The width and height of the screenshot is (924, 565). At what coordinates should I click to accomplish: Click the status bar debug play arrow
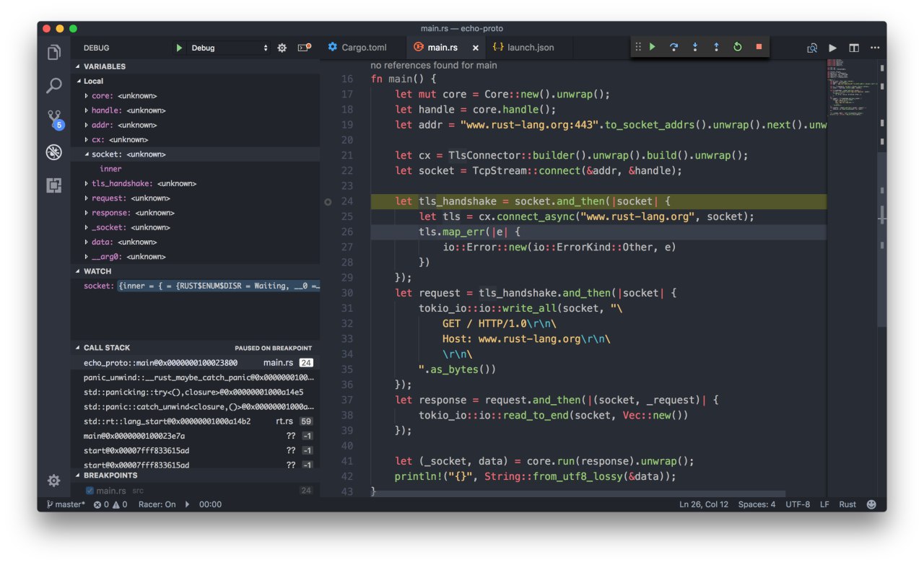[187, 504]
